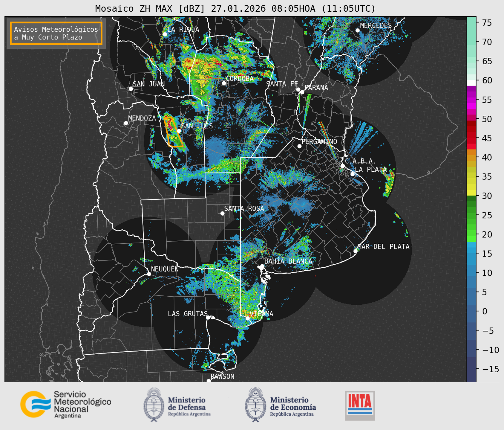This screenshot has width=504, height=430.
Task: Pick the yellow 30 dBZ color band
Action: click(x=471, y=193)
